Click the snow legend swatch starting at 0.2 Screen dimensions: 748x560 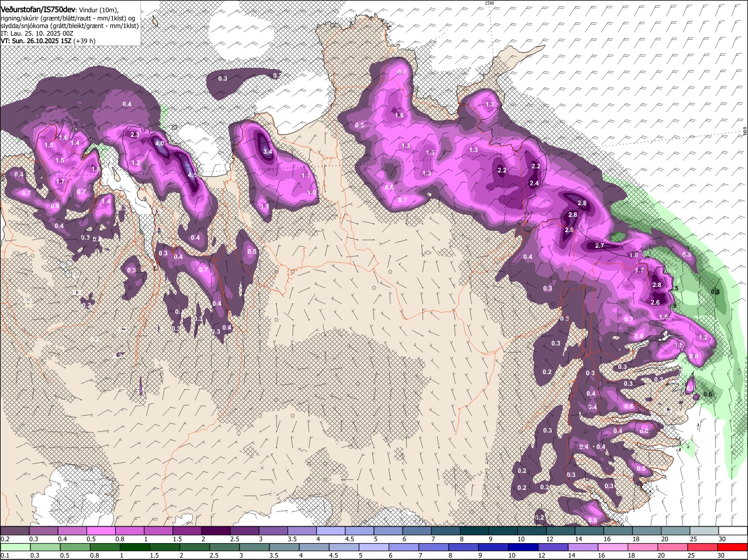tap(15, 531)
